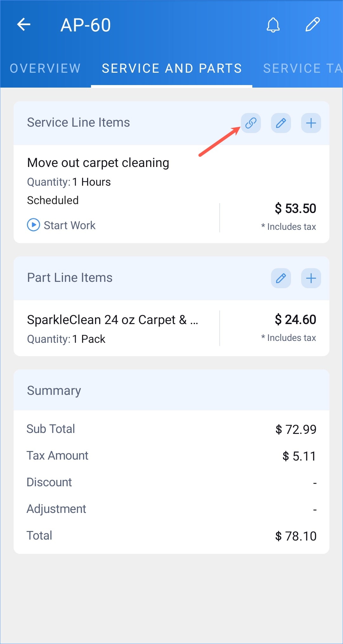Tap the $ 53.50 service price
Image resolution: width=343 pixels, height=644 pixels.
click(295, 209)
